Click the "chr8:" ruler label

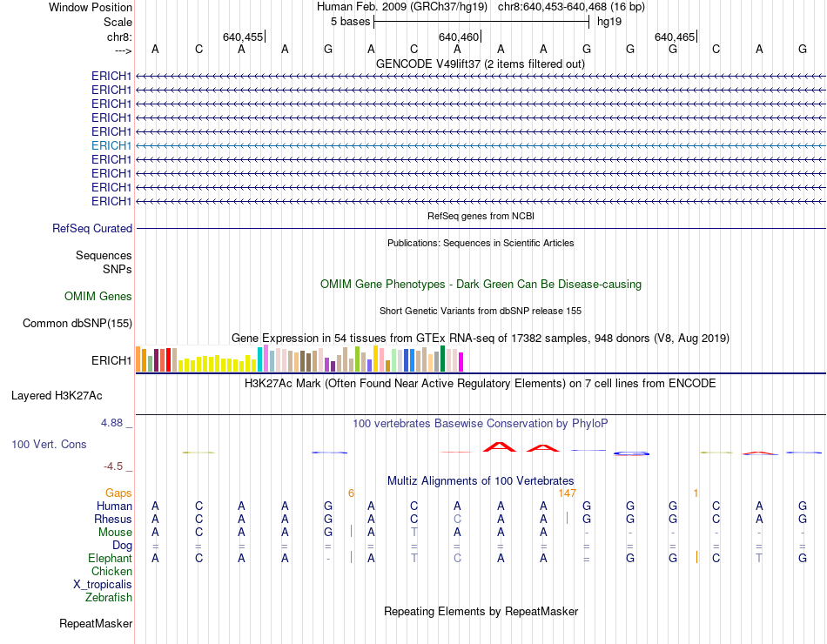(119, 37)
